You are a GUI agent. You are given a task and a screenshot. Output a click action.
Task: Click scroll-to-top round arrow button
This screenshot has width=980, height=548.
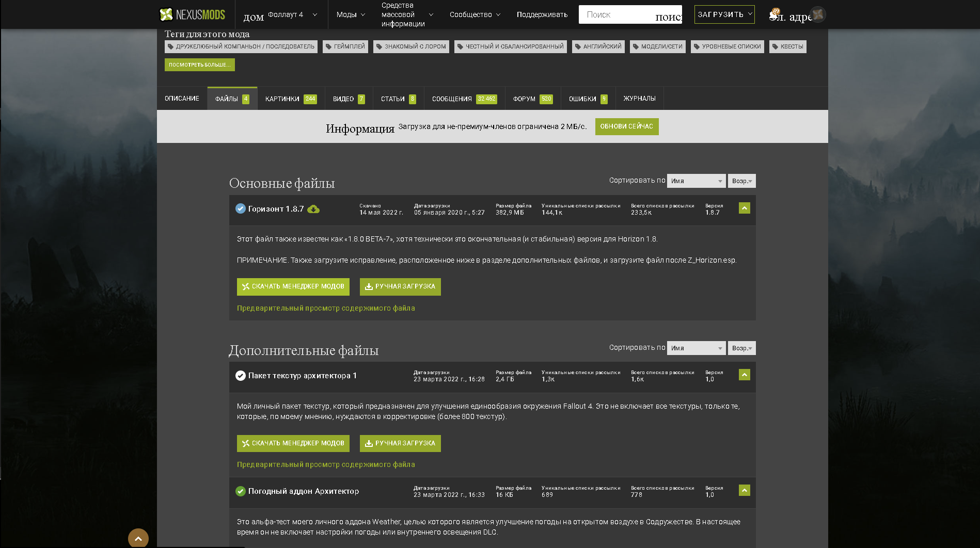coord(138,538)
